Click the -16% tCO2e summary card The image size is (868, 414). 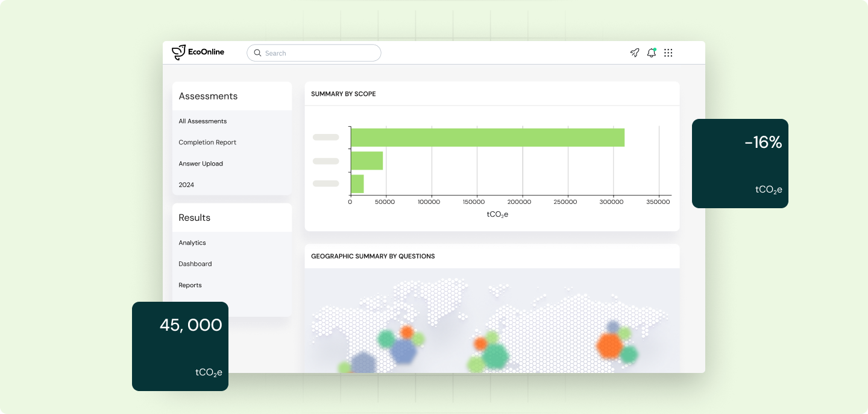[x=740, y=163]
